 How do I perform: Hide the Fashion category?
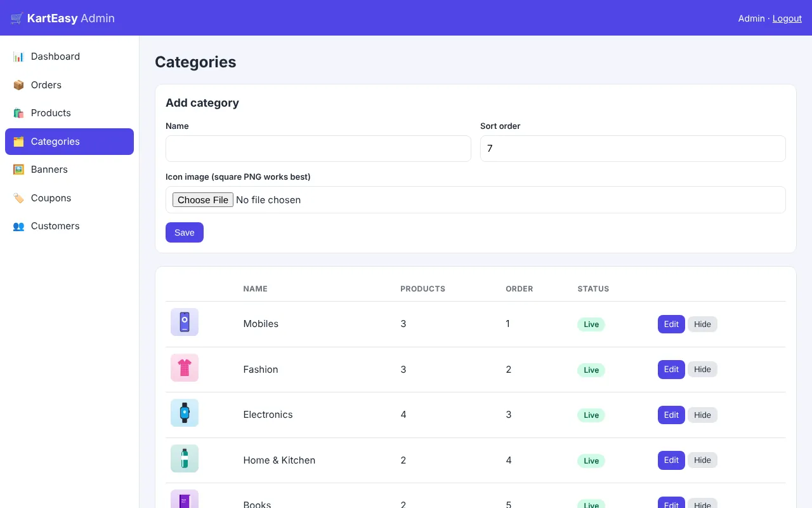[x=702, y=370]
